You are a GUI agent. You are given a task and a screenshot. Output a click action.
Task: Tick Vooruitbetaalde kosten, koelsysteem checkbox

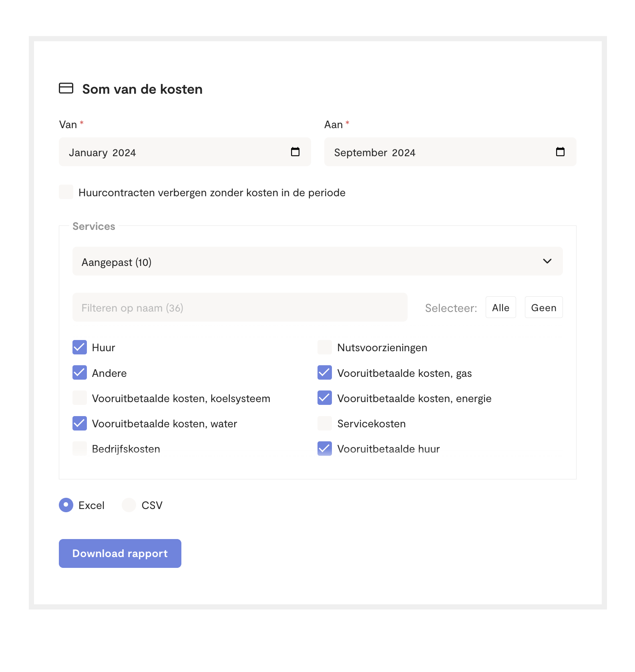(80, 398)
